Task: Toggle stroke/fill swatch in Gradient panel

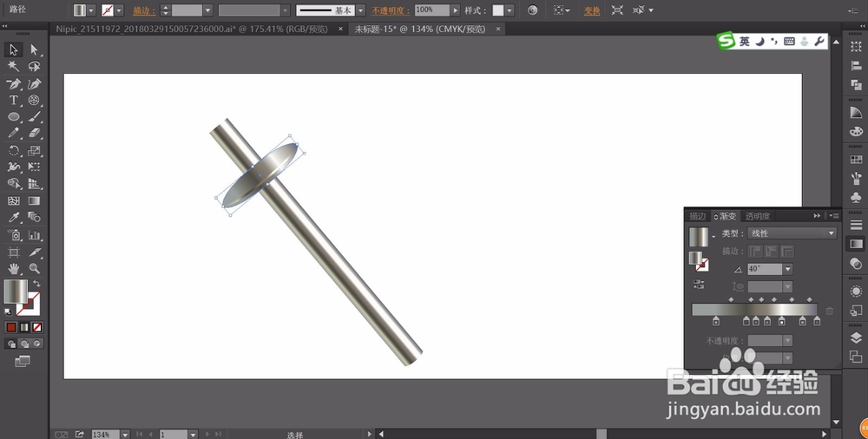Action: (699, 261)
